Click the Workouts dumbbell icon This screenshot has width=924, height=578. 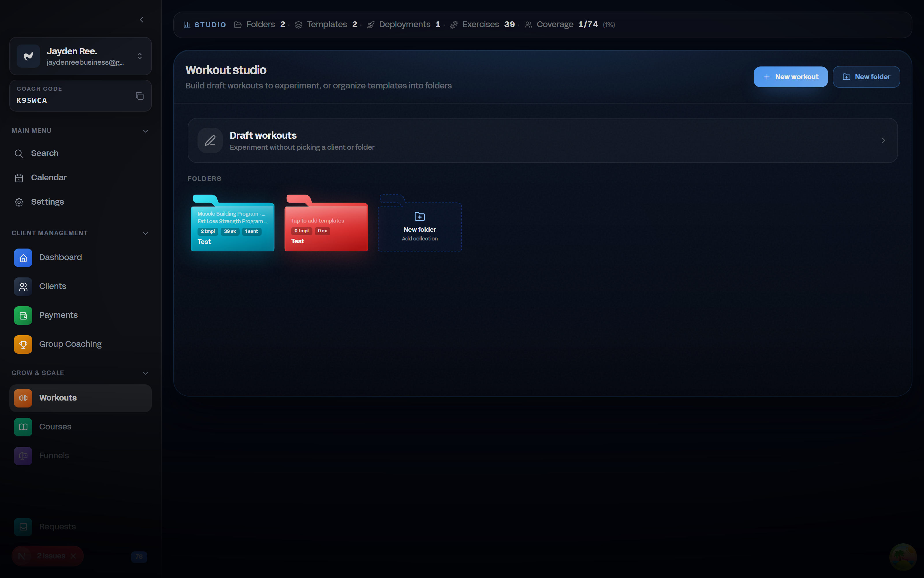[x=23, y=398]
